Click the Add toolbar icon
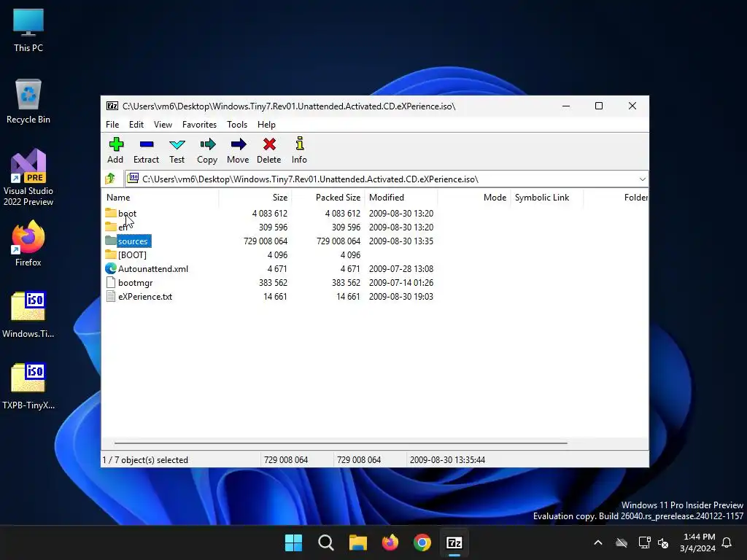Image resolution: width=747 pixels, height=560 pixels. click(x=116, y=144)
